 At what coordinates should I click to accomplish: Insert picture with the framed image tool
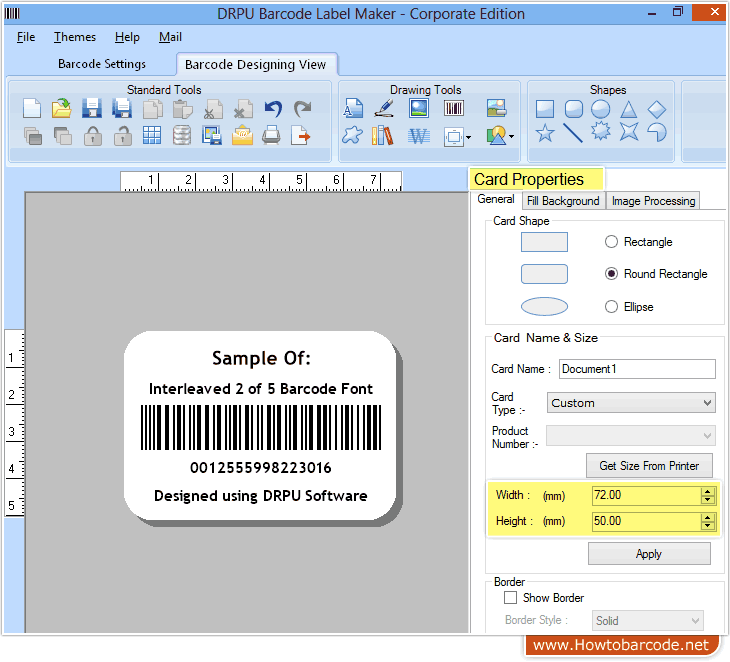tap(419, 108)
